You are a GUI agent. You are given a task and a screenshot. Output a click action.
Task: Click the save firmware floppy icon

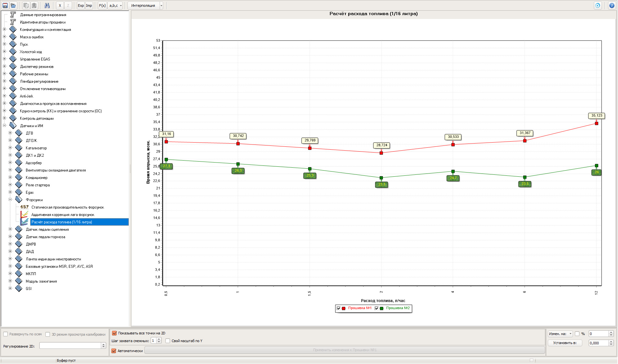[5, 5]
